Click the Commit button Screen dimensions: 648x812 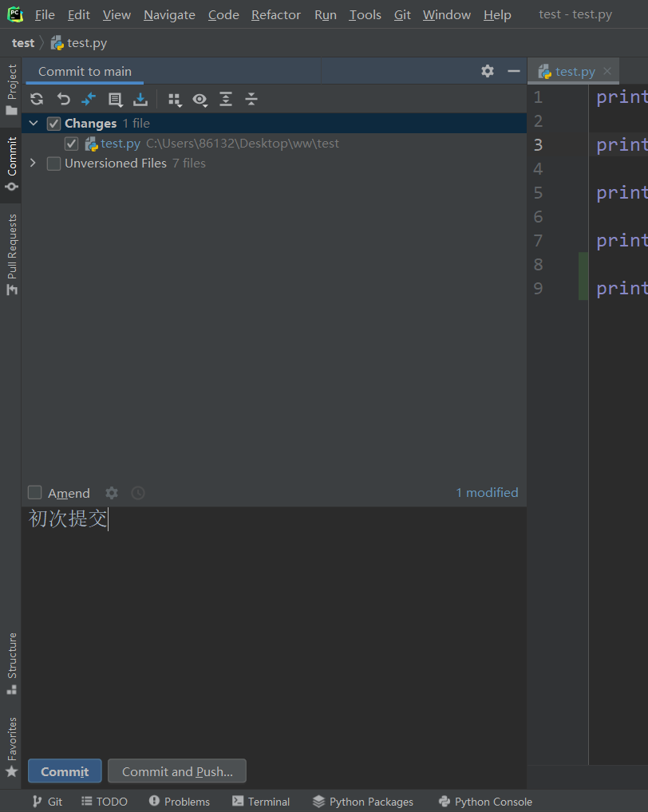(x=65, y=771)
